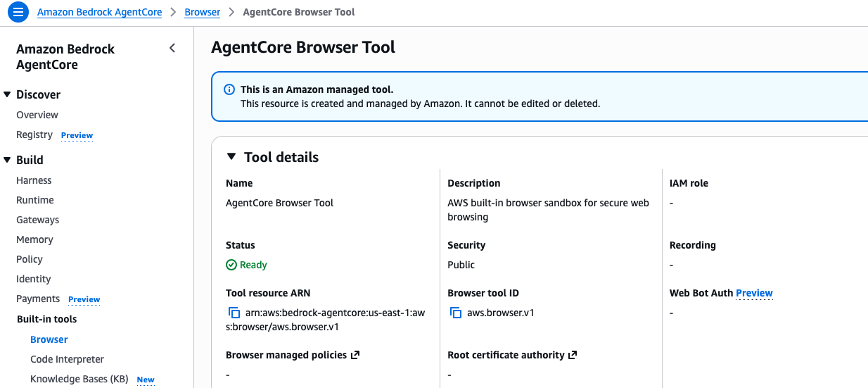Open Registry in the sidebar

(x=34, y=134)
